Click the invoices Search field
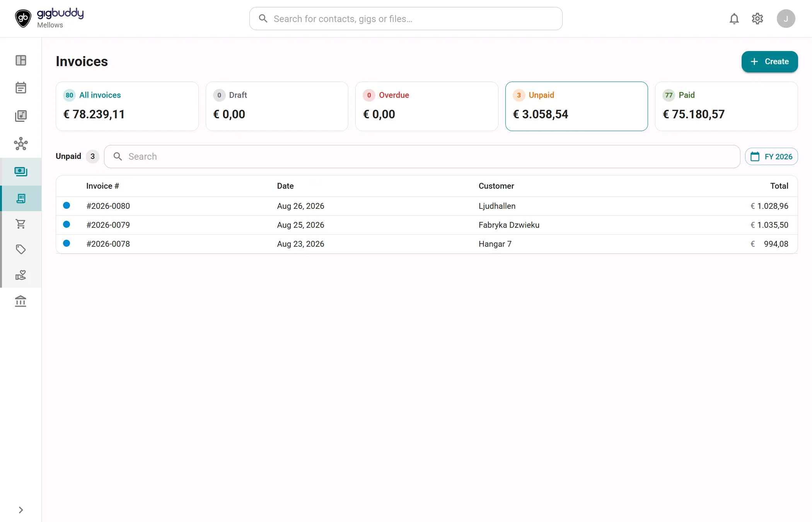 (x=422, y=157)
